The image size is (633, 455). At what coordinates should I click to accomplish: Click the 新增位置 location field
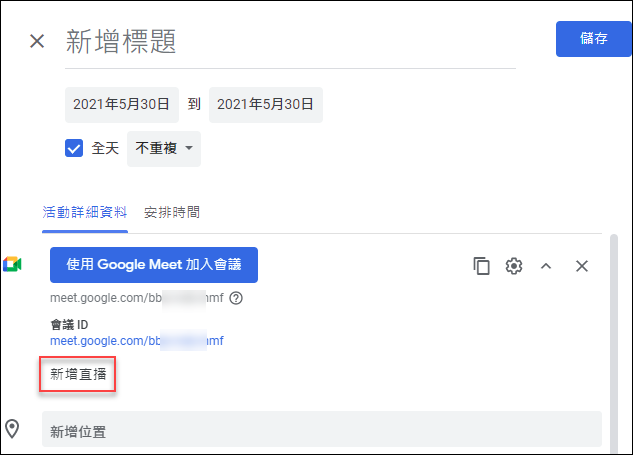(x=322, y=429)
